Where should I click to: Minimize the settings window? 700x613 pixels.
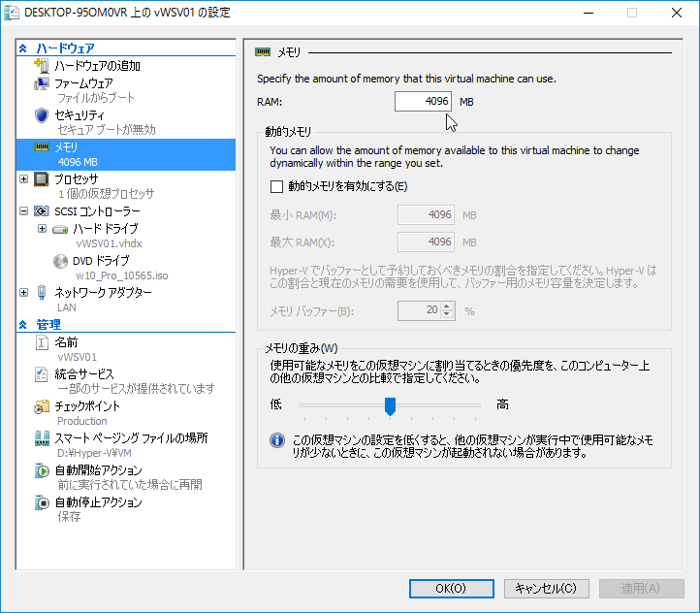point(589,13)
